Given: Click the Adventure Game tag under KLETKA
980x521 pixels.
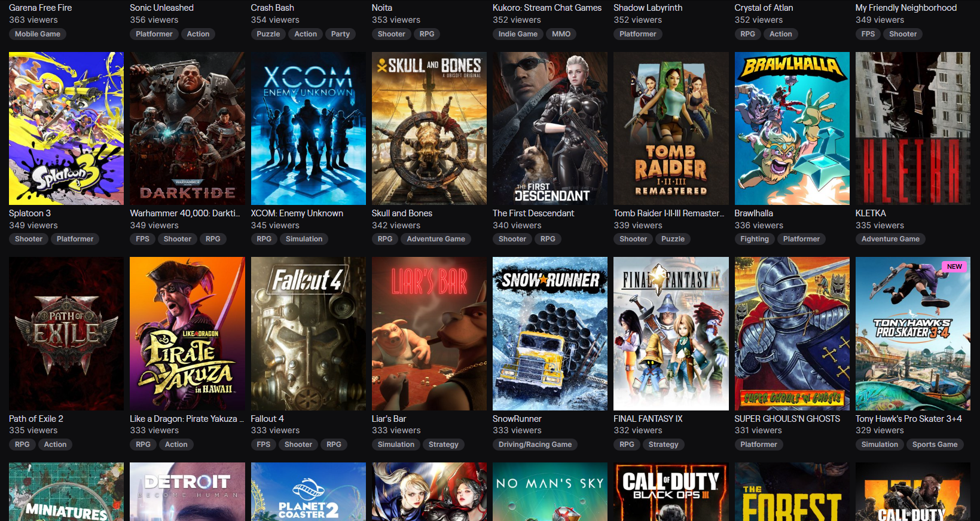Looking at the screenshot, I should pyautogui.click(x=890, y=239).
